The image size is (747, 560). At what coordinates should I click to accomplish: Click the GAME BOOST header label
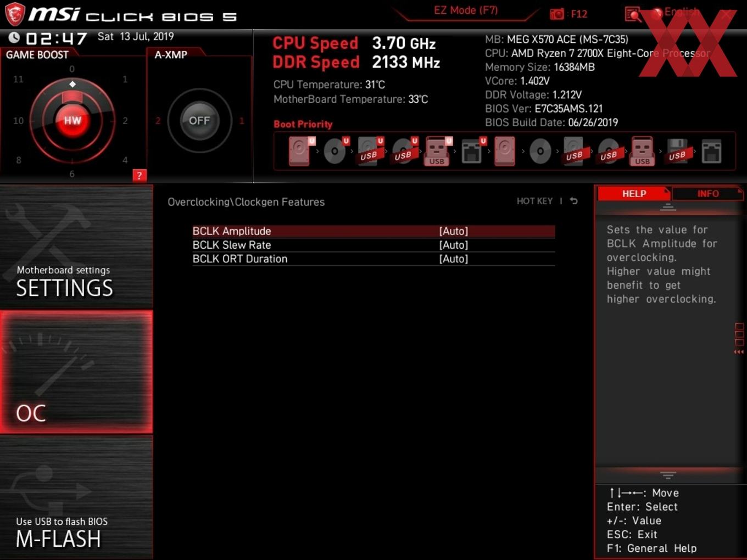37,55
